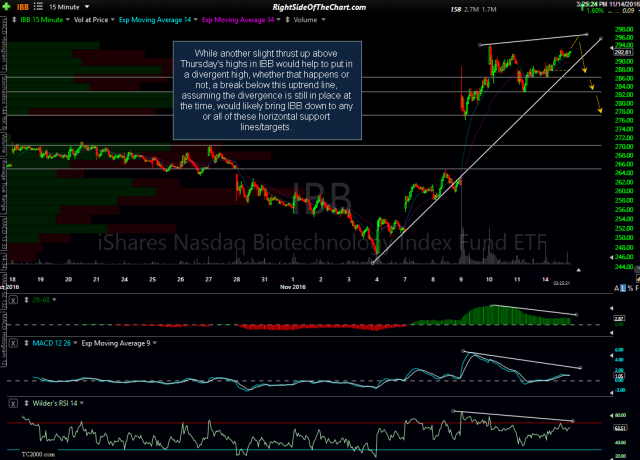Click the 298.00 price axis label
Viewport: 640px width, 460px height.
[x=624, y=29]
